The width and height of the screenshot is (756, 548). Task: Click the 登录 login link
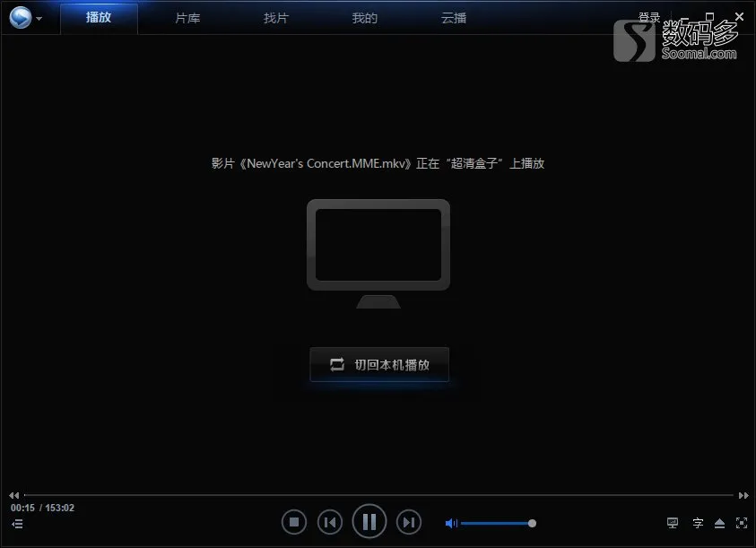coord(649,17)
